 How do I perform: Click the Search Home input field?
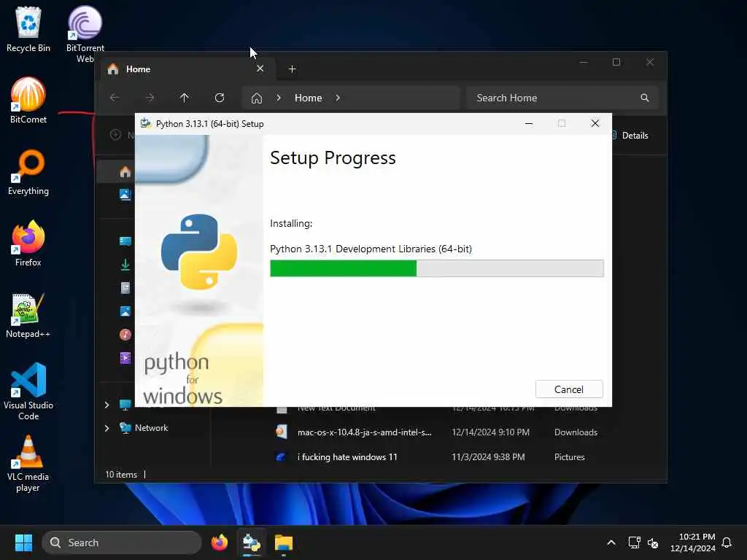tap(562, 98)
